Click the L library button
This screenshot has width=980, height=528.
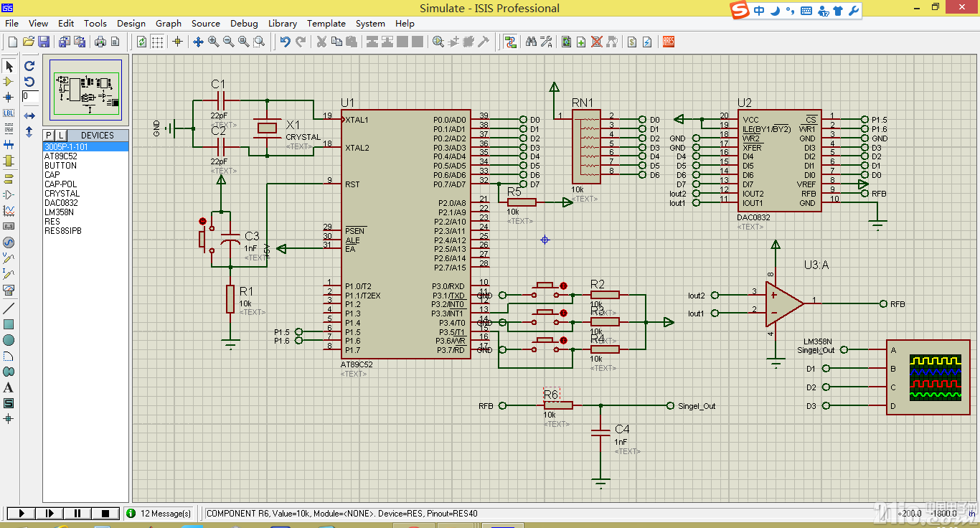point(61,135)
